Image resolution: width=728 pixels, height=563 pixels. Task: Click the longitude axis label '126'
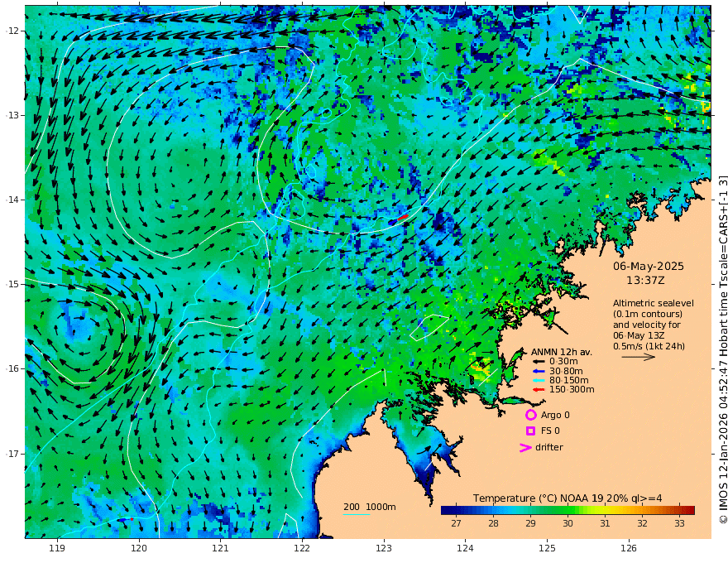pos(629,549)
